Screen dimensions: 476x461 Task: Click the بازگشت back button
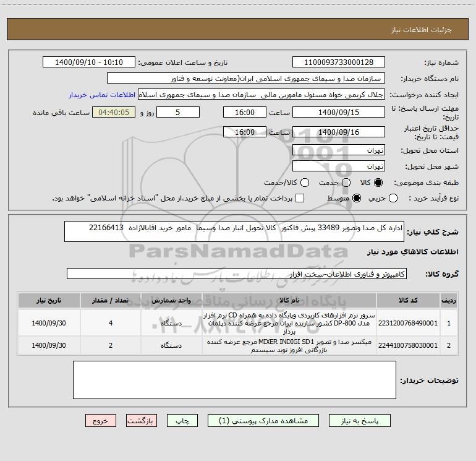tap(142, 421)
